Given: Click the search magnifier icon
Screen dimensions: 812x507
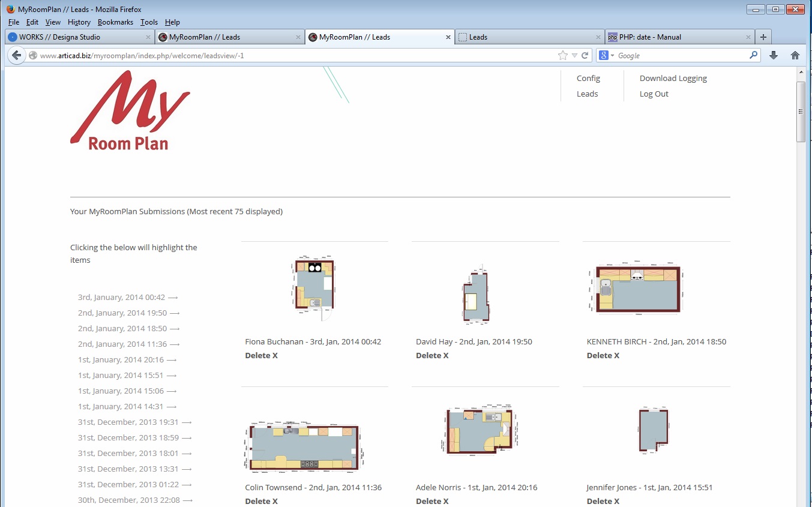Looking at the screenshot, I should pos(754,55).
